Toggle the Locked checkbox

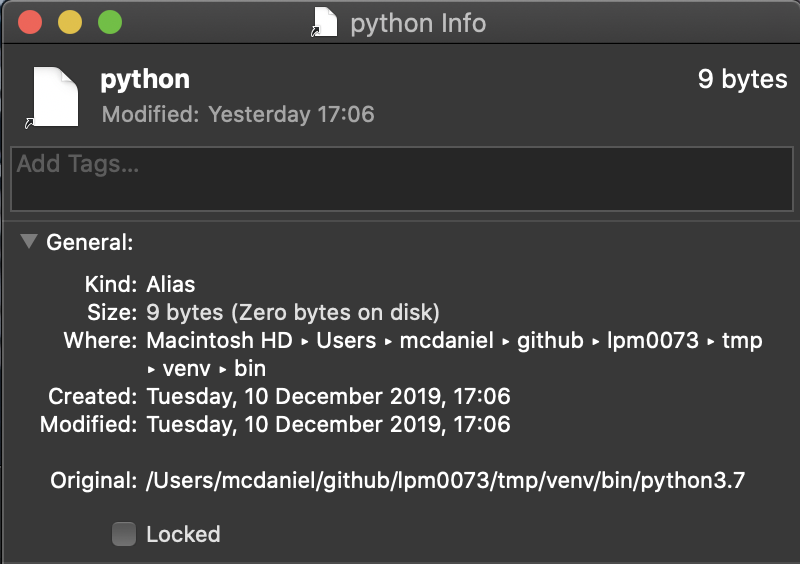pos(124,534)
